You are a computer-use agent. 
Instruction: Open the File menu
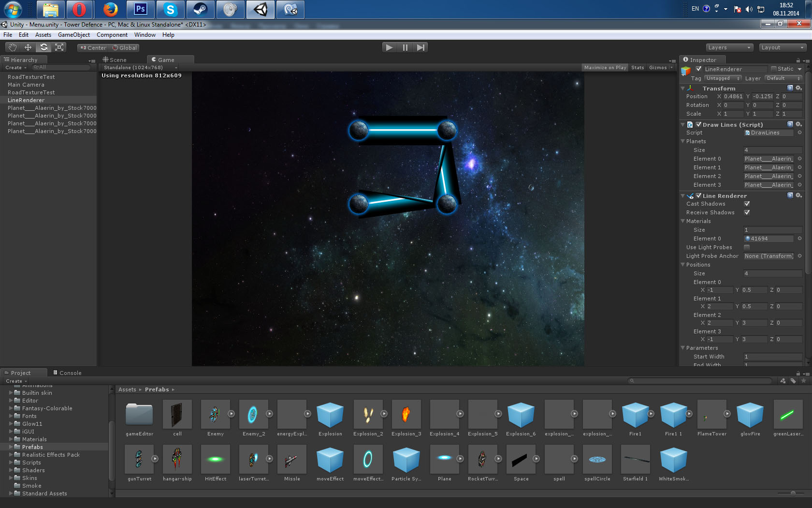8,35
